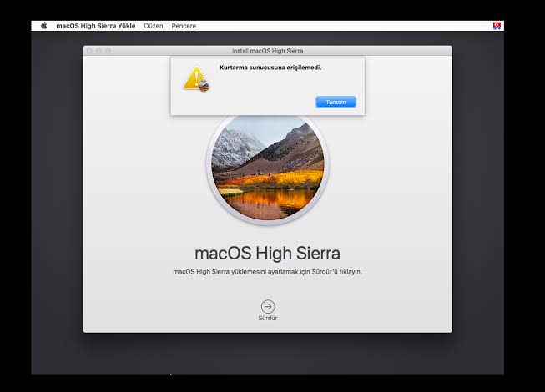Click the disabled minimize window button

pos(98,51)
